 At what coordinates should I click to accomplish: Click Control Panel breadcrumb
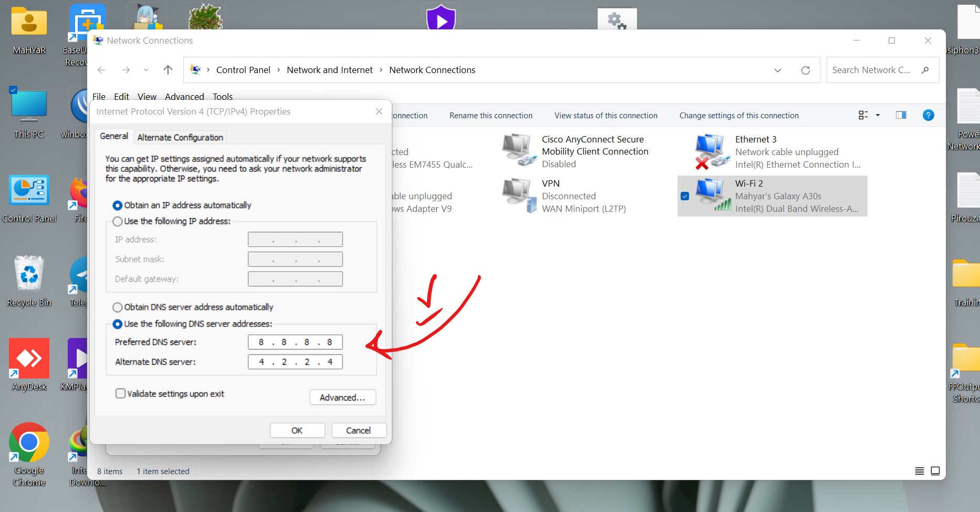pos(243,70)
